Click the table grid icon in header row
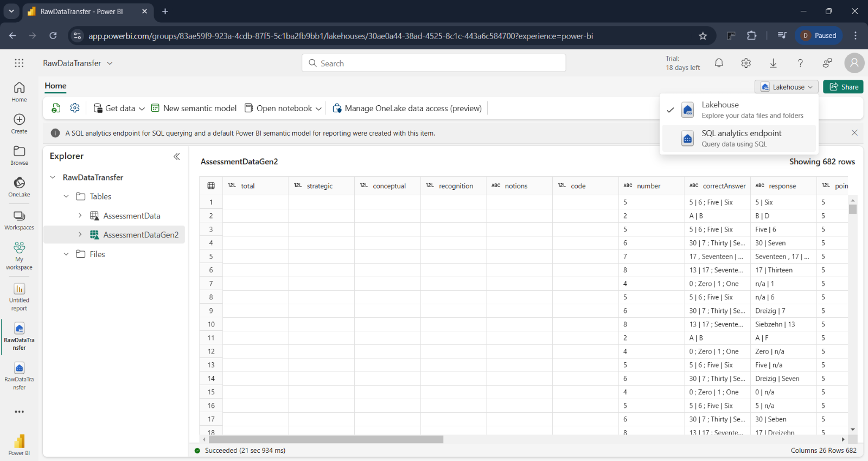 click(x=211, y=185)
